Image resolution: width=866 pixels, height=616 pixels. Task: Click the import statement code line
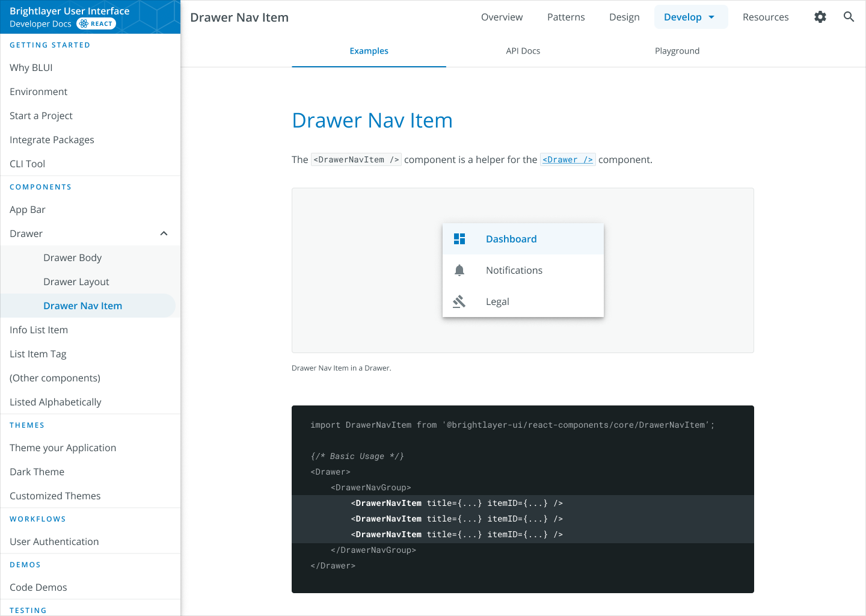coord(512,425)
